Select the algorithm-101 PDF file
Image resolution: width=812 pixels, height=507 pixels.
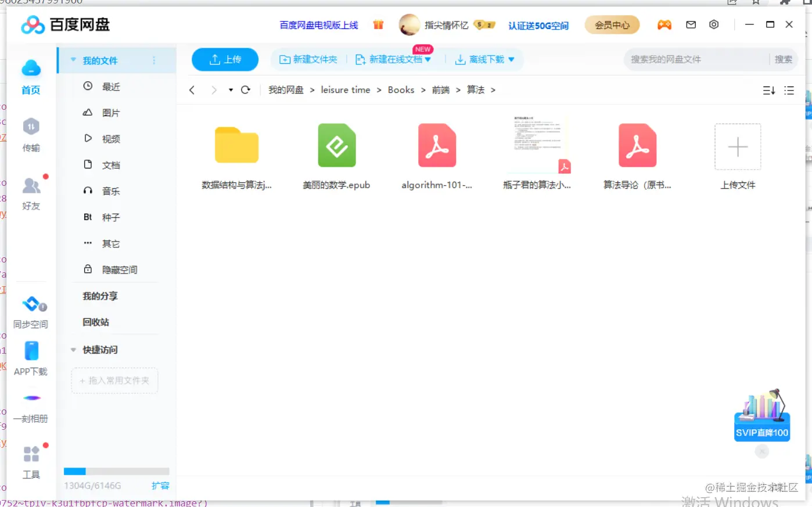pos(437,145)
